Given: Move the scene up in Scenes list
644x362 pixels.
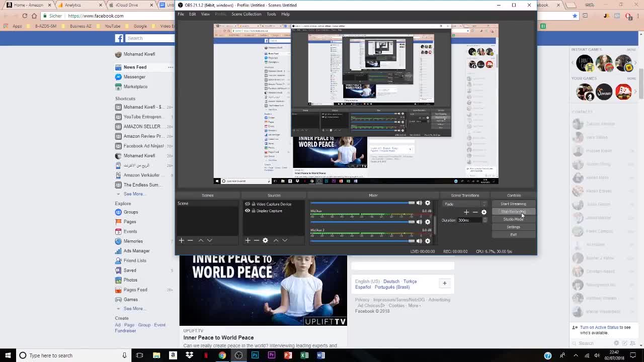Looking at the screenshot, I should point(201,240).
